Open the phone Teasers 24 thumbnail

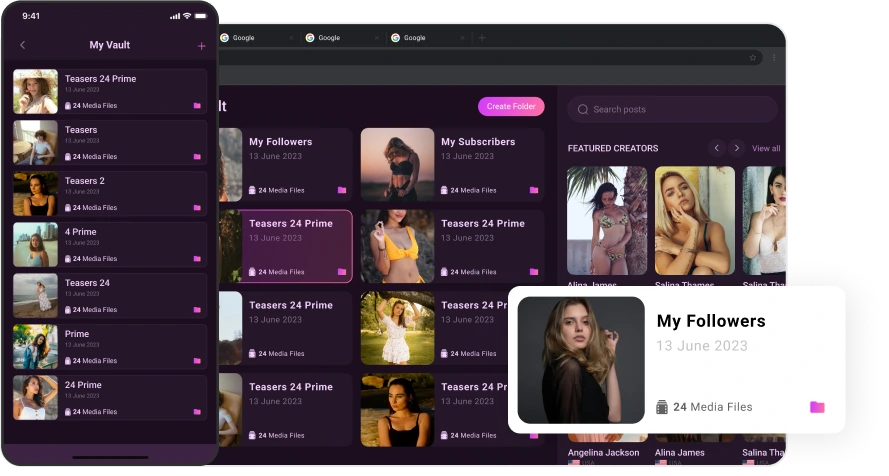click(x=35, y=295)
